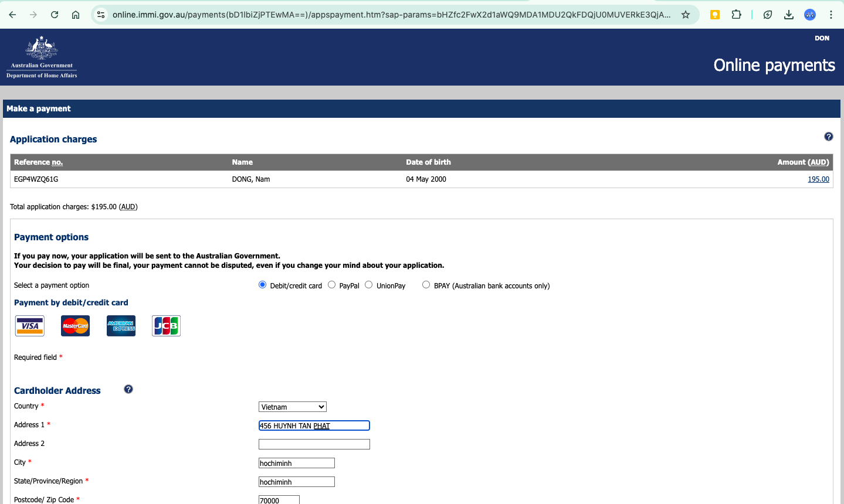Reload the payments page

point(54,15)
